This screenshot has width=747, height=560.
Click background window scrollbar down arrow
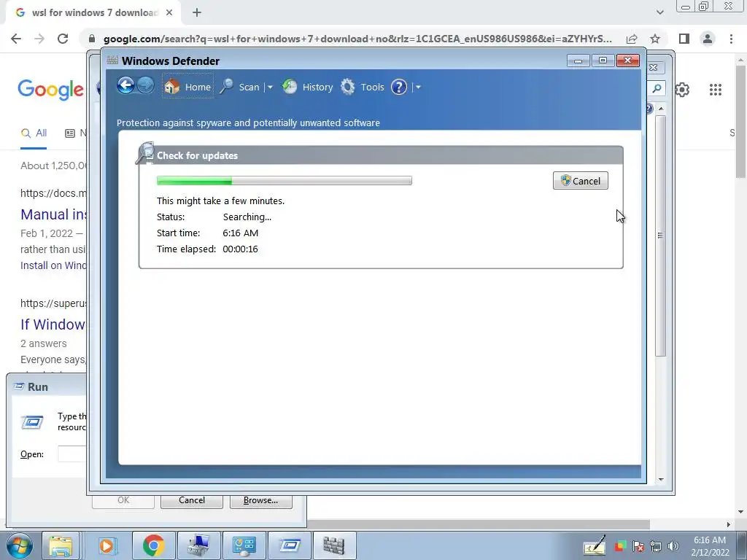pos(661,480)
